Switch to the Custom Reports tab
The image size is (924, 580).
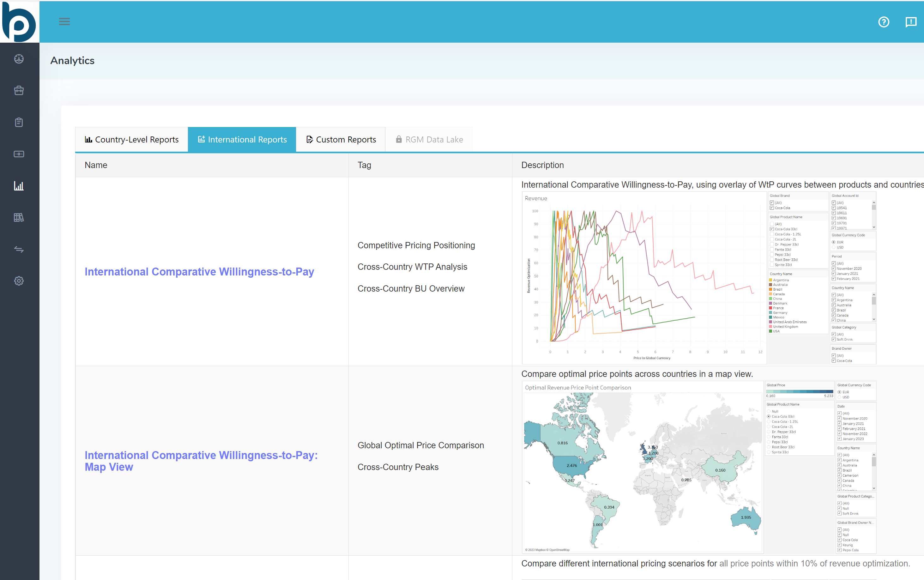341,140
